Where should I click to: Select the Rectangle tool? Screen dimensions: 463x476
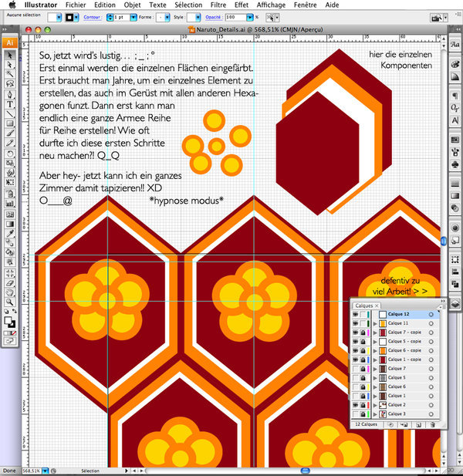pos(10,123)
